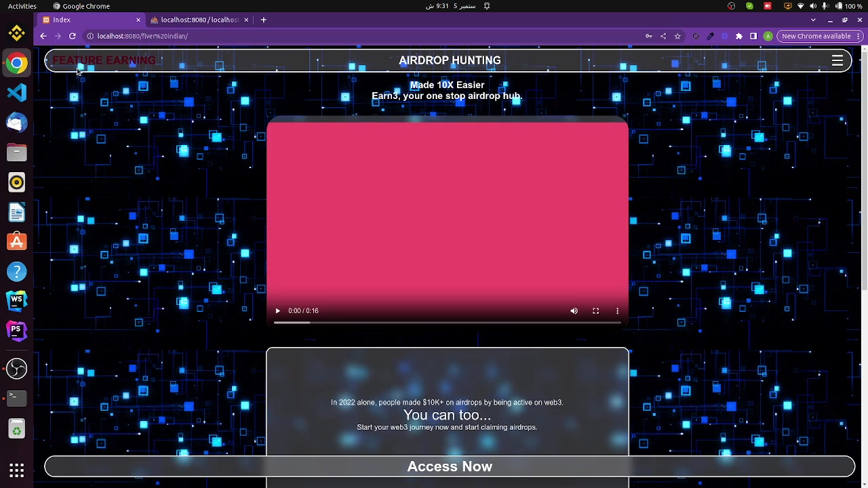Select the Index browser tab
Image resolution: width=868 pixels, height=488 pixels.
click(88, 20)
